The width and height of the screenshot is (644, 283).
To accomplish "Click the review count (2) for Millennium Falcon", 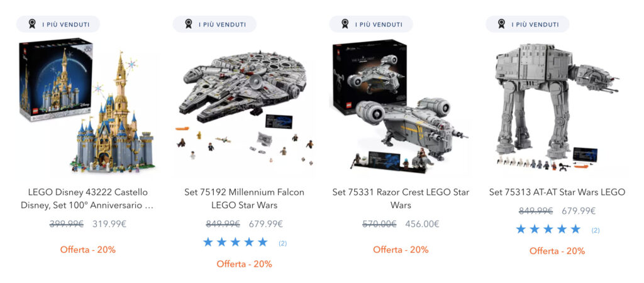I will click(282, 243).
